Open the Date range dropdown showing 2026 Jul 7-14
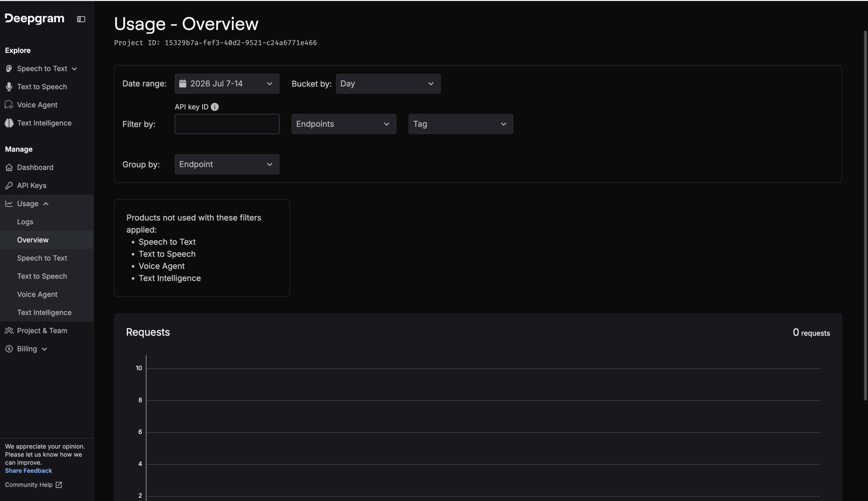The height and width of the screenshot is (501, 868). tap(227, 84)
